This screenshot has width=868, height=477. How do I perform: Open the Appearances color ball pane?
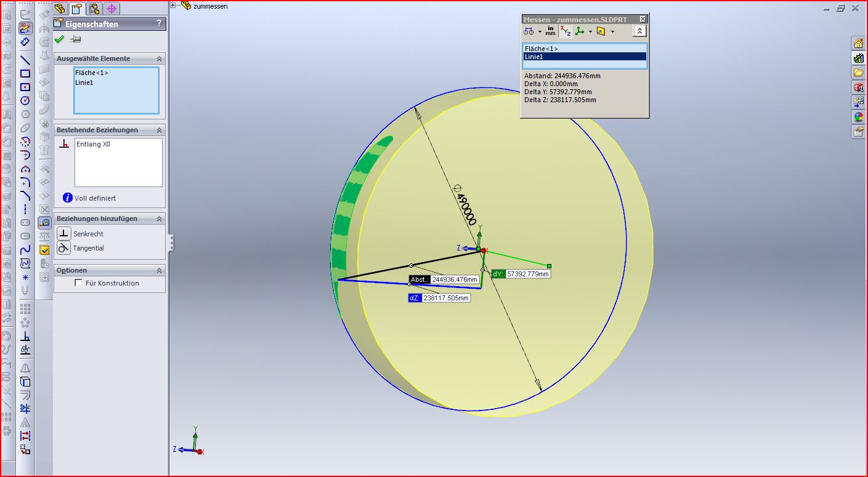coord(858,117)
